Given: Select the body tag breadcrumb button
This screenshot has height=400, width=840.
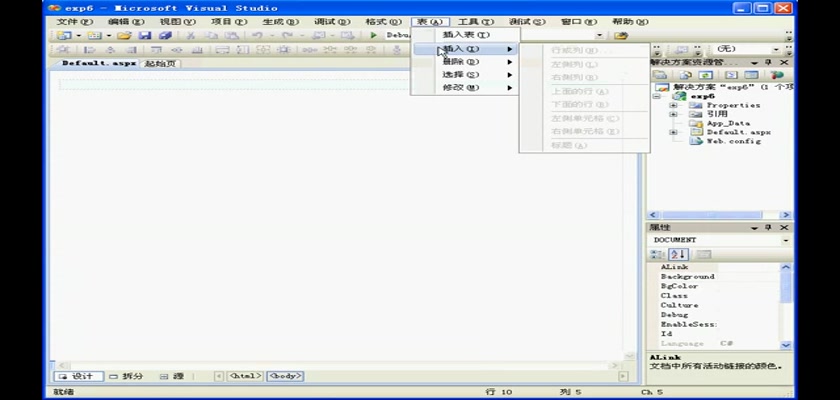Looking at the screenshot, I should click(x=285, y=377).
